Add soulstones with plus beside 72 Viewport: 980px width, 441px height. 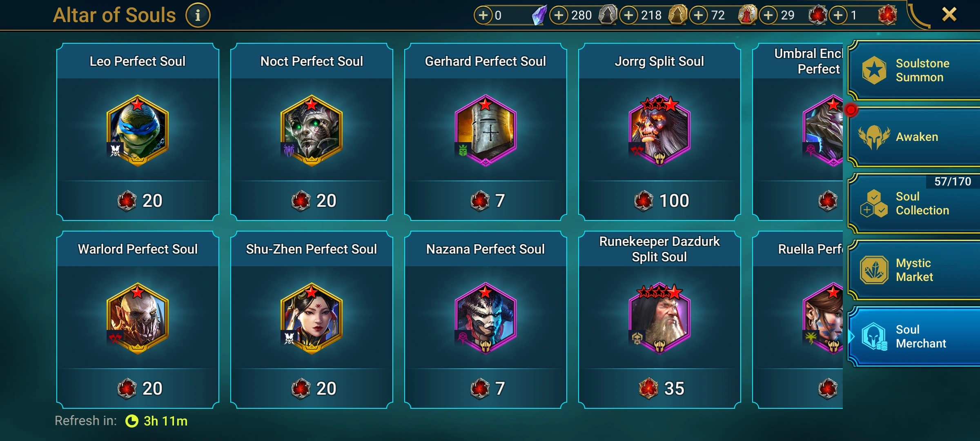tap(699, 16)
